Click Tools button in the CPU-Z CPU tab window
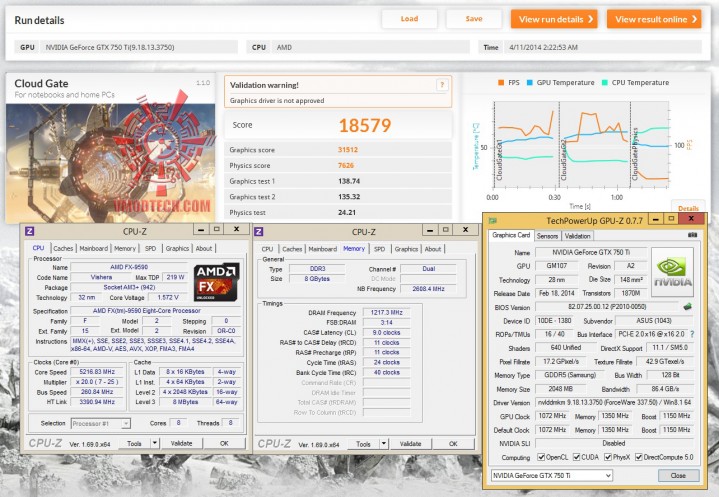 pyautogui.click(x=134, y=443)
